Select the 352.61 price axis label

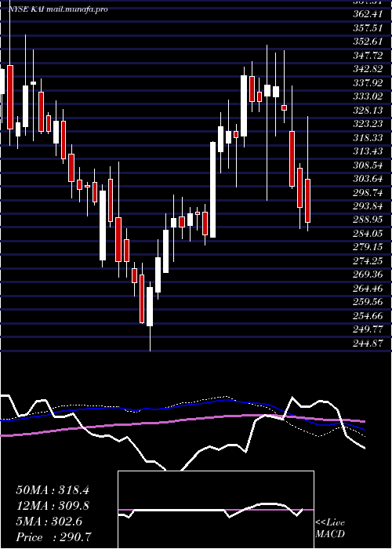(368, 42)
